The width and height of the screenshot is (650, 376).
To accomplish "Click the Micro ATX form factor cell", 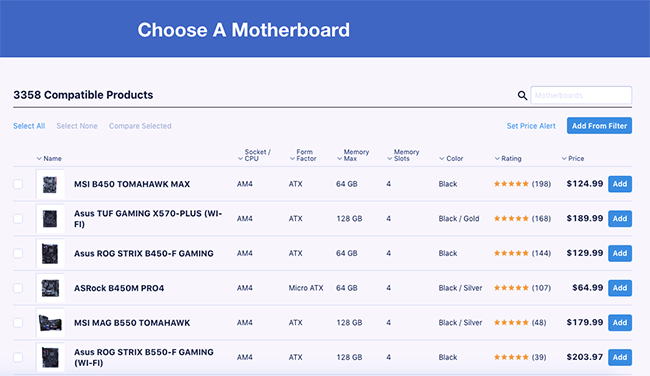I will (306, 288).
